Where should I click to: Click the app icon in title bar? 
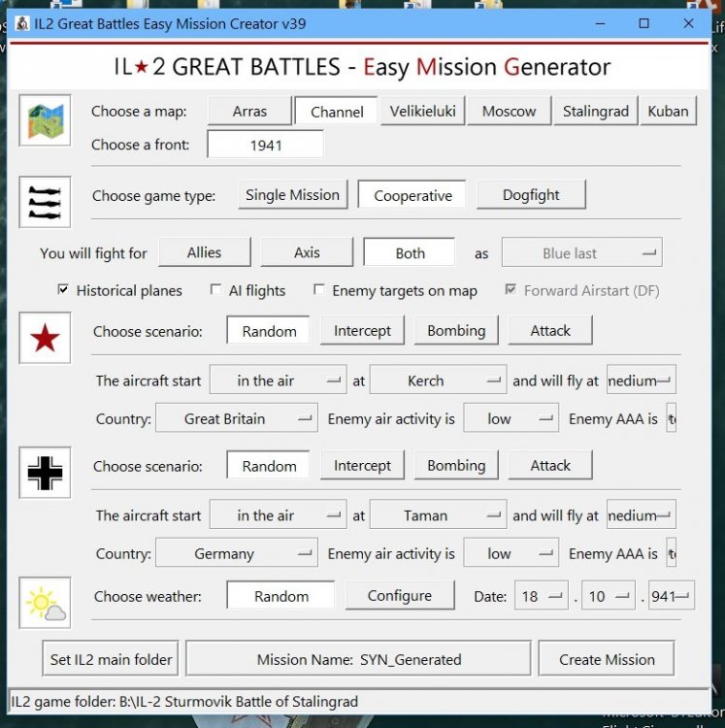pos(21,23)
